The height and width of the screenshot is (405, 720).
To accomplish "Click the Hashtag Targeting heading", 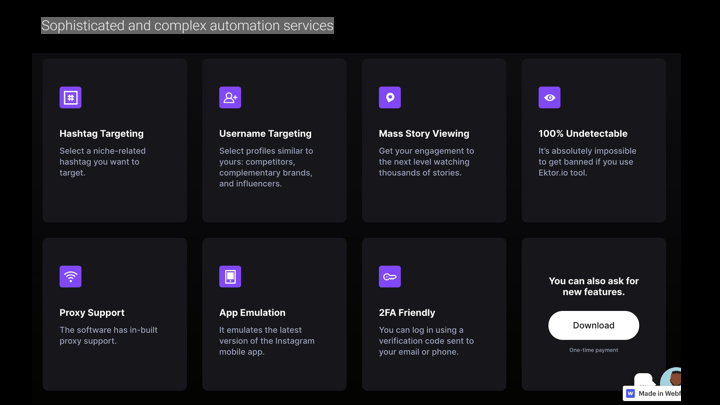I will 101,133.
